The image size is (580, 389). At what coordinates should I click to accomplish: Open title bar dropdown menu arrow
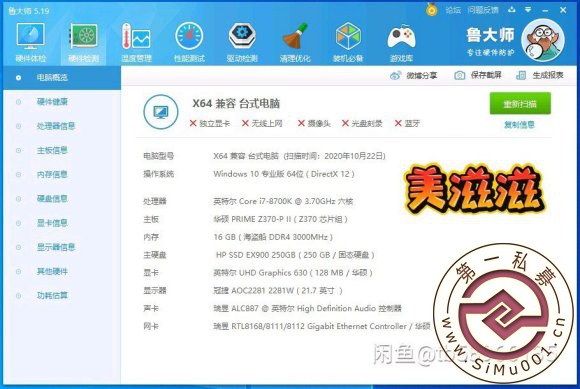click(528, 10)
